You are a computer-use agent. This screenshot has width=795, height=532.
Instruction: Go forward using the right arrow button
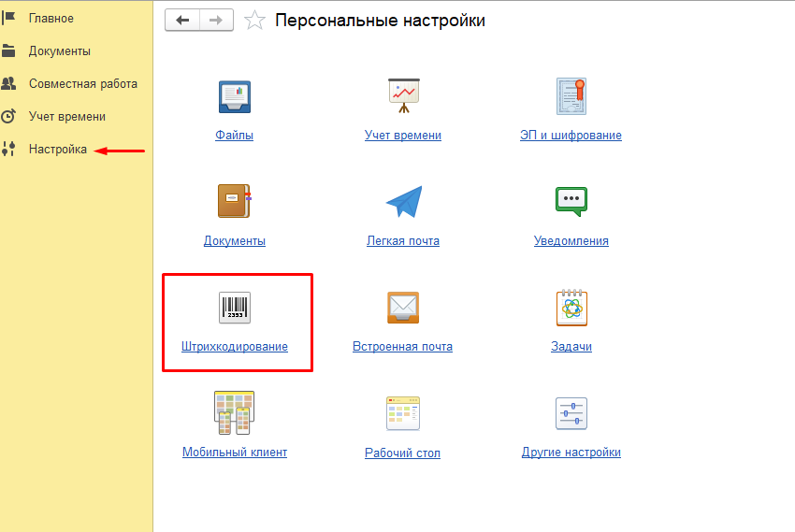(216, 21)
